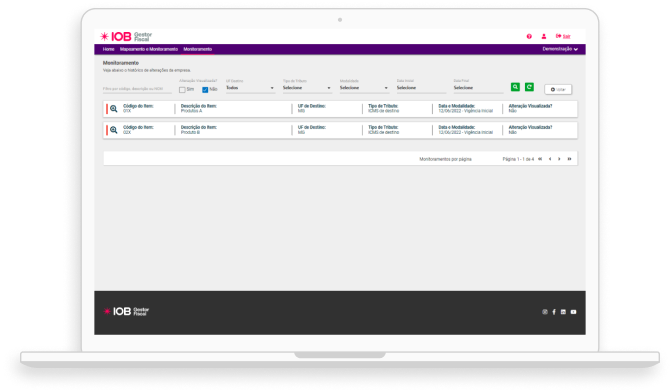Open the Data Inicial date field

(x=421, y=88)
